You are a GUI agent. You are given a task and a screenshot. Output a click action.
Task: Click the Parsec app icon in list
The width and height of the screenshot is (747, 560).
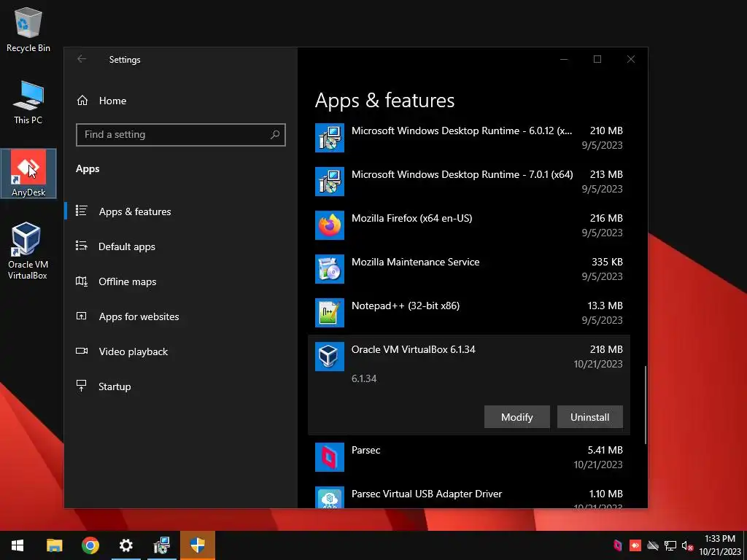tap(330, 457)
